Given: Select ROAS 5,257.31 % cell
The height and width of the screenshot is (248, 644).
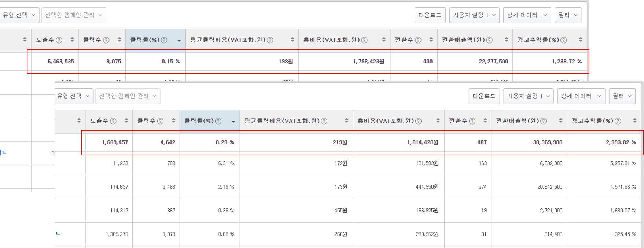Looking at the screenshot, I should [x=604, y=163].
